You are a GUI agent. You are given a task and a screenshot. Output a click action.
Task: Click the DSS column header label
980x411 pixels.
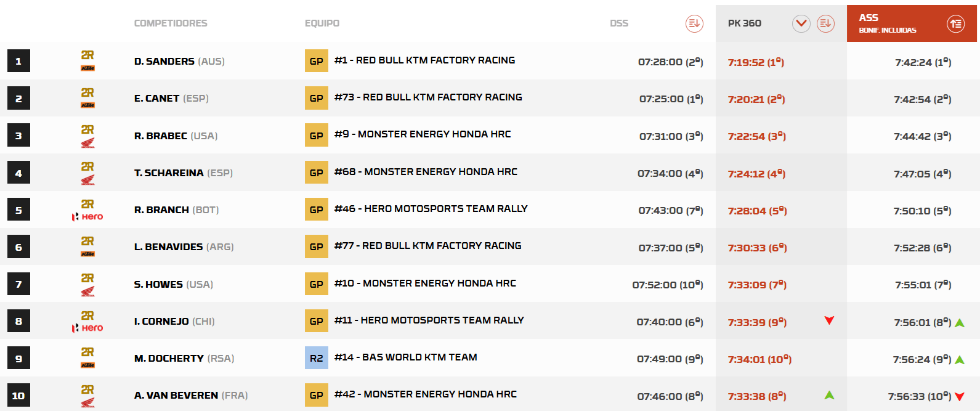(619, 23)
